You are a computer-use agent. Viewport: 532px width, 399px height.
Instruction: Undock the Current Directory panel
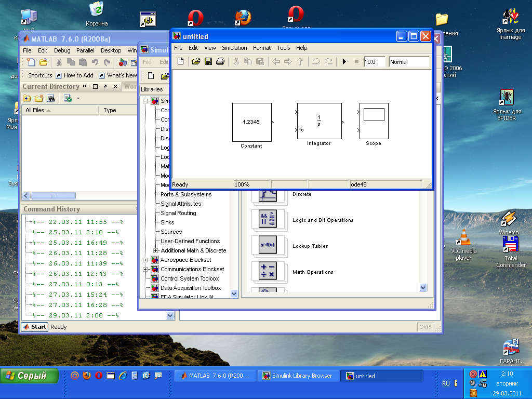tap(105, 87)
